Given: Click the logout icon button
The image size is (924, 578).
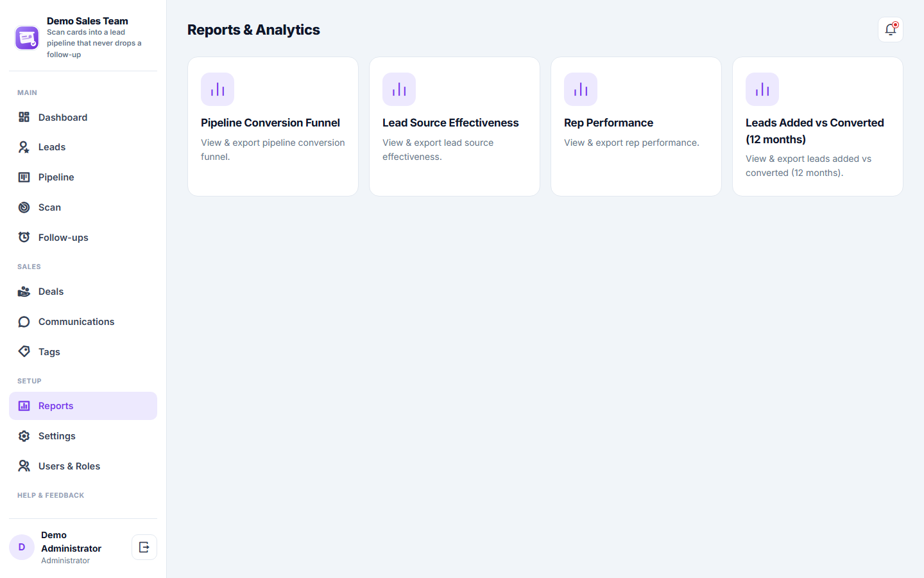Looking at the screenshot, I should point(144,547).
